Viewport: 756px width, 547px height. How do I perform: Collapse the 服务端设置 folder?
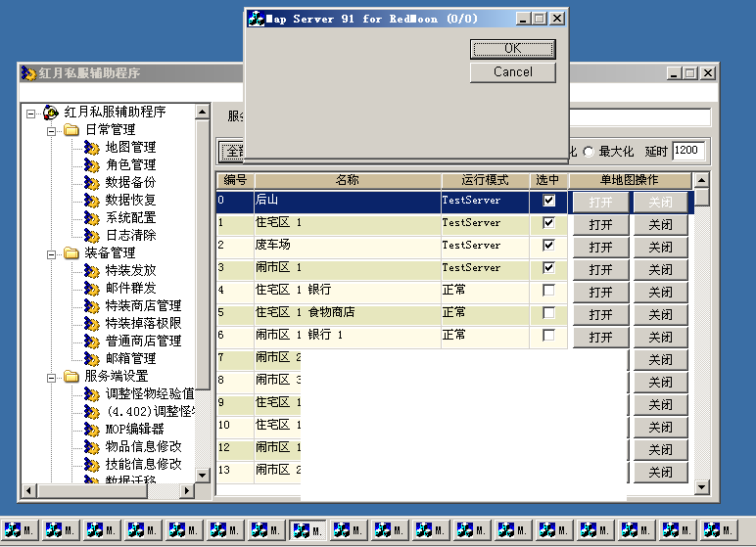(x=52, y=376)
